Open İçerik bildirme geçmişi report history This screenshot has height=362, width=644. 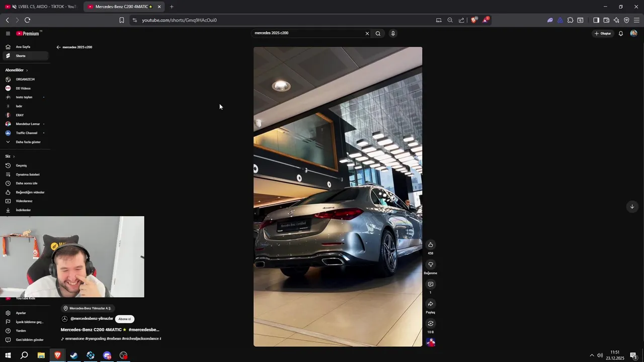[x=25, y=322]
